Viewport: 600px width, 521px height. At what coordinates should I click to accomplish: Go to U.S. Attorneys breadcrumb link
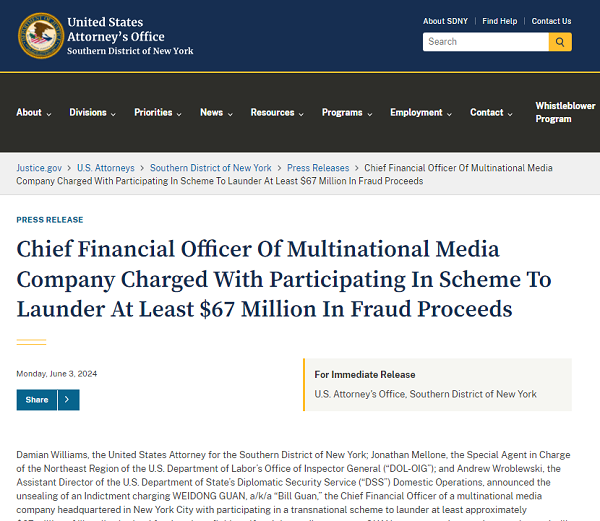(106, 168)
